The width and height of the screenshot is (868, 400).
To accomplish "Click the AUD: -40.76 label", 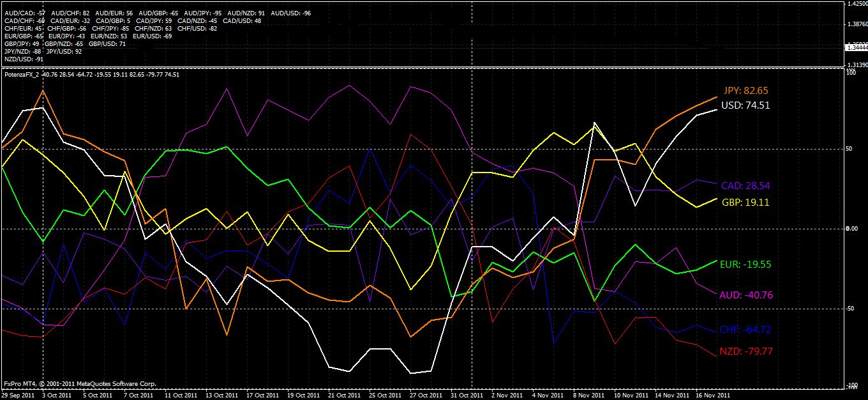I will [745, 295].
